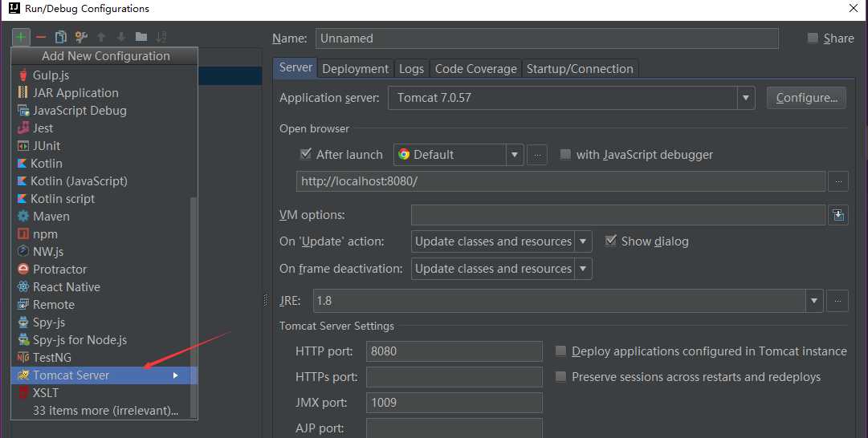Open the Tomcat Server submenu
Viewport: 868px width, 438px height.
[x=104, y=375]
